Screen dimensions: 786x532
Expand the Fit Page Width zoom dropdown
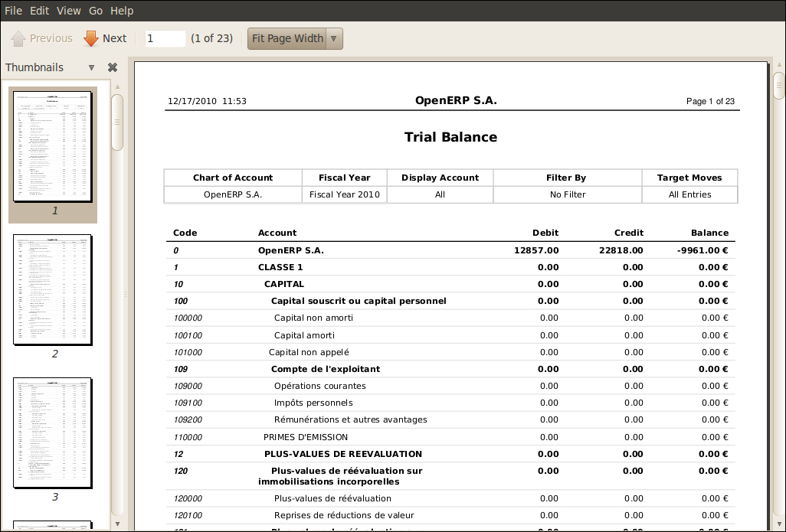point(333,38)
